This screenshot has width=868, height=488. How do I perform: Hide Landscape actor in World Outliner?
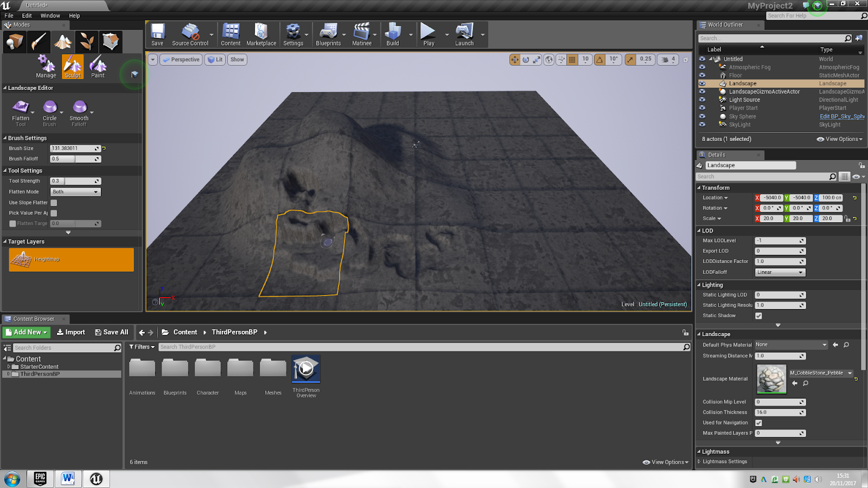pyautogui.click(x=702, y=84)
